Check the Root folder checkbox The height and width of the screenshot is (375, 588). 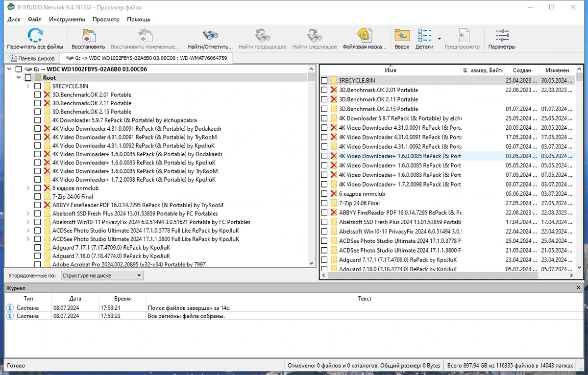coord(28,77)
